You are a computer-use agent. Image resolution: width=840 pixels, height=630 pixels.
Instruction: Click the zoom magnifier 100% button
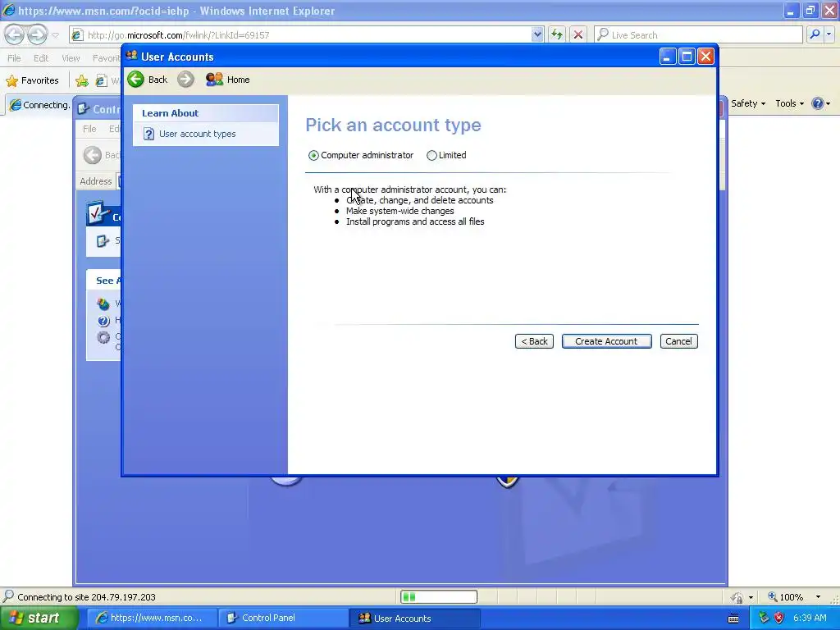786,597
